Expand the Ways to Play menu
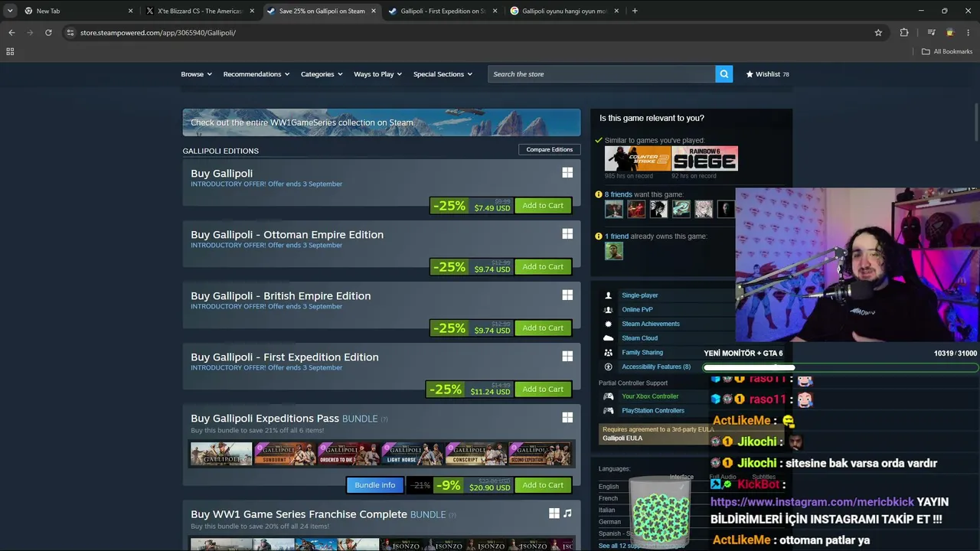Viewport: 980px width, 551px height. click(x=378, y=74)
